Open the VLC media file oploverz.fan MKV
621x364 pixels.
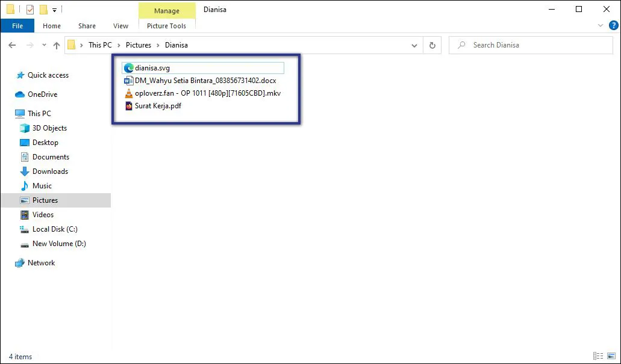tap(128, 93)
